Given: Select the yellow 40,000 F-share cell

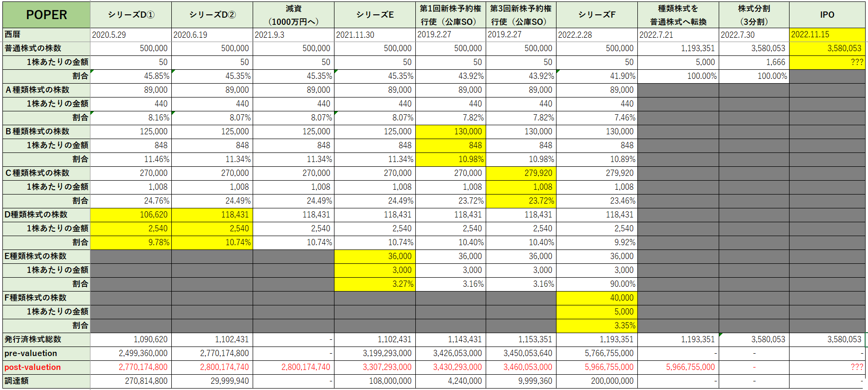Looking at the screenshot, I should click(597, 298).
